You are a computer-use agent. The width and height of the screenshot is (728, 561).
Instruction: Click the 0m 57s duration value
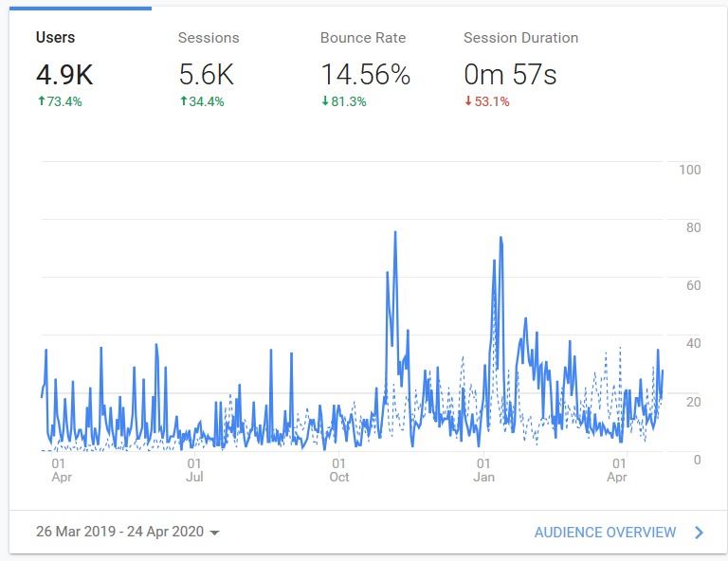click(x=511, y=75)
